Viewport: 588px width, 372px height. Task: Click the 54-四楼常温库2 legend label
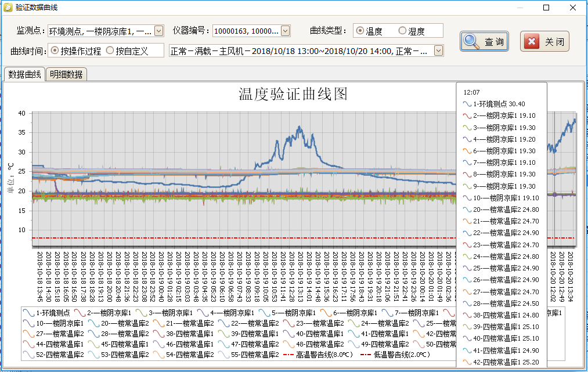pos(190,355)
